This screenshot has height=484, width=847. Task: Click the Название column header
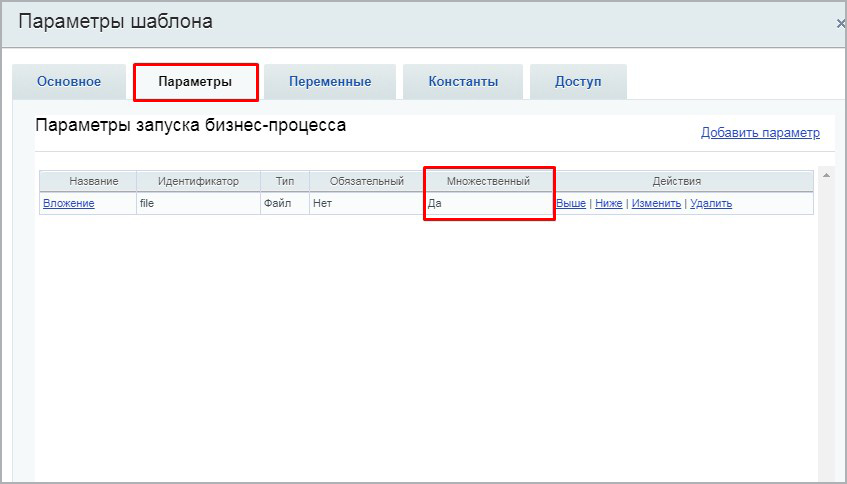[93, 181]
